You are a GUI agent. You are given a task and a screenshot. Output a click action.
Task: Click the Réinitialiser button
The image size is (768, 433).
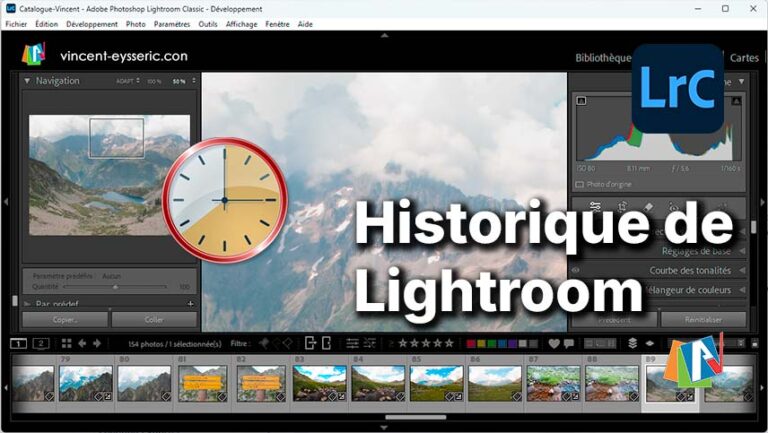703,320
